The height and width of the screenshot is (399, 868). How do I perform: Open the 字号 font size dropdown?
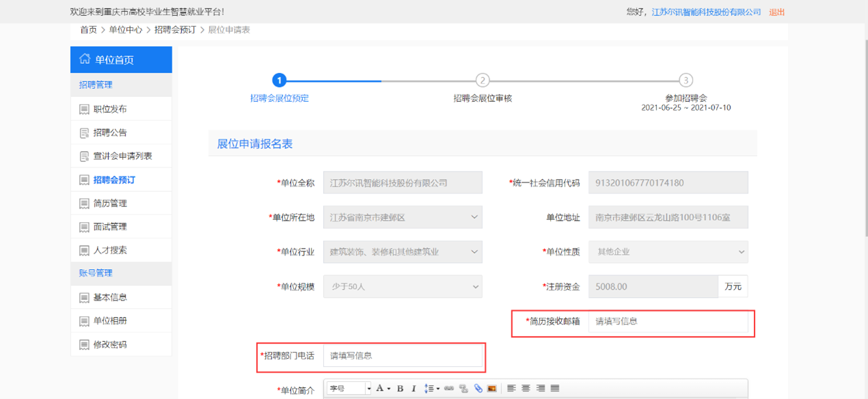coord(349,389)
